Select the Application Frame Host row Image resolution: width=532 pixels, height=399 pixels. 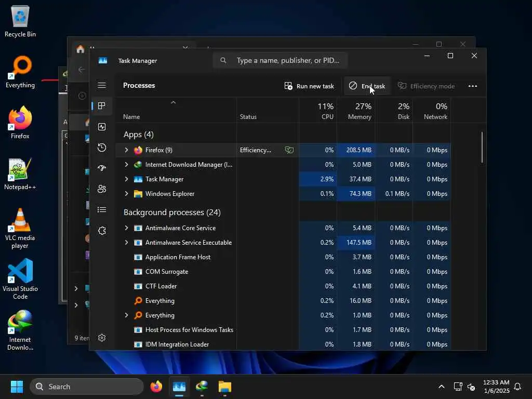pyautogui.click(x=283, y=257)
